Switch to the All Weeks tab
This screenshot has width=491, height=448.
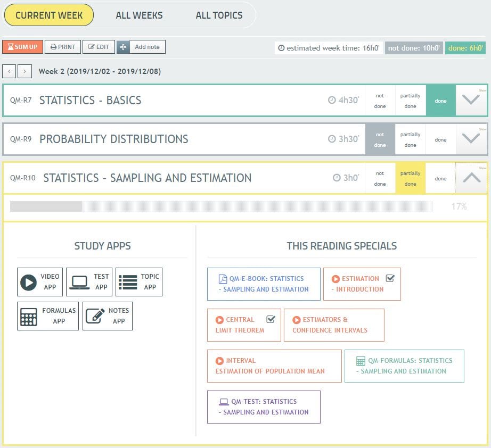[x=139, y=15]
